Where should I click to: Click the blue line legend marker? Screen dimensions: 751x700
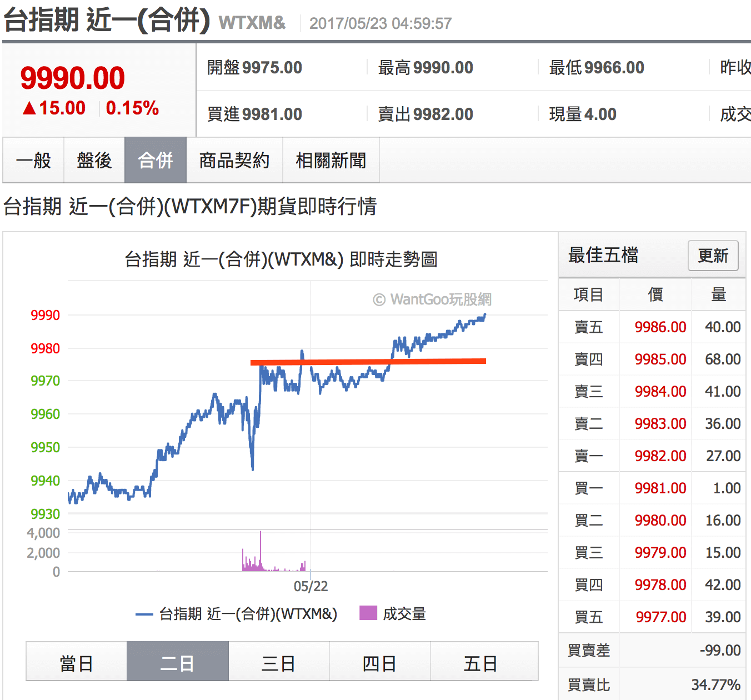(144, 614)
